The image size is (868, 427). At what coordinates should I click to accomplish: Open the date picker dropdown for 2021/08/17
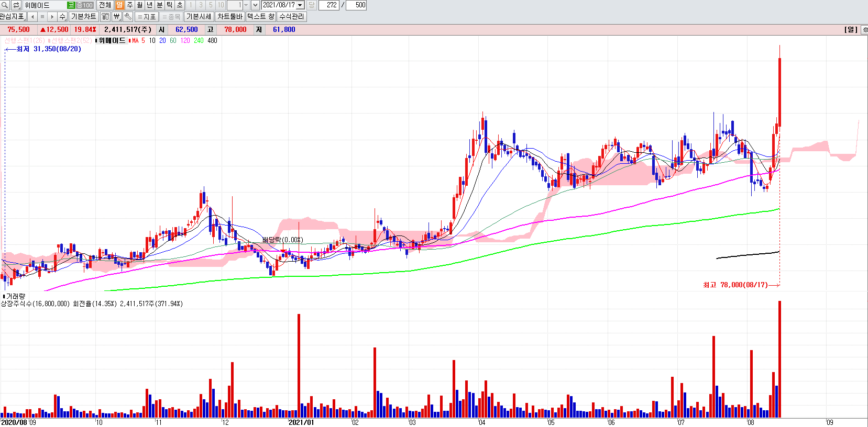coord(300,5)
